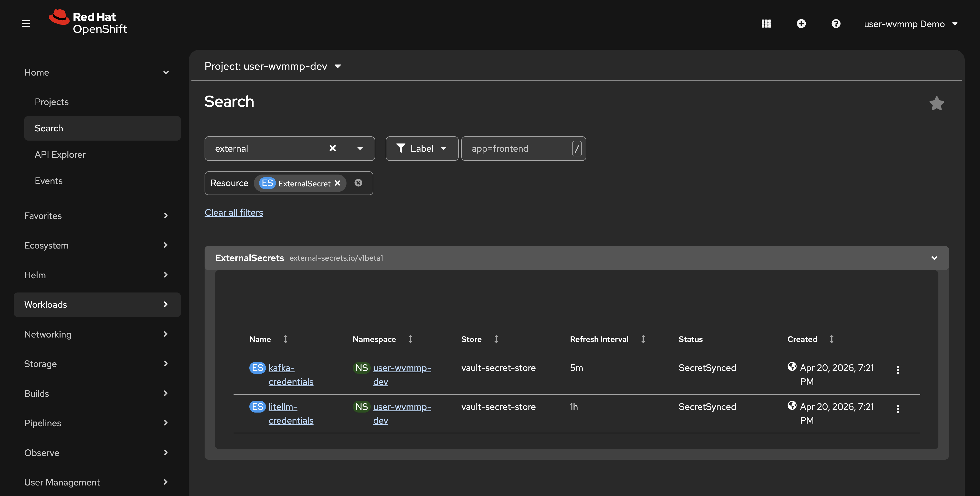This screenshot has width=980, height=496.
Task: Click the Clear all filters link
Action: (x=234, y=212)
